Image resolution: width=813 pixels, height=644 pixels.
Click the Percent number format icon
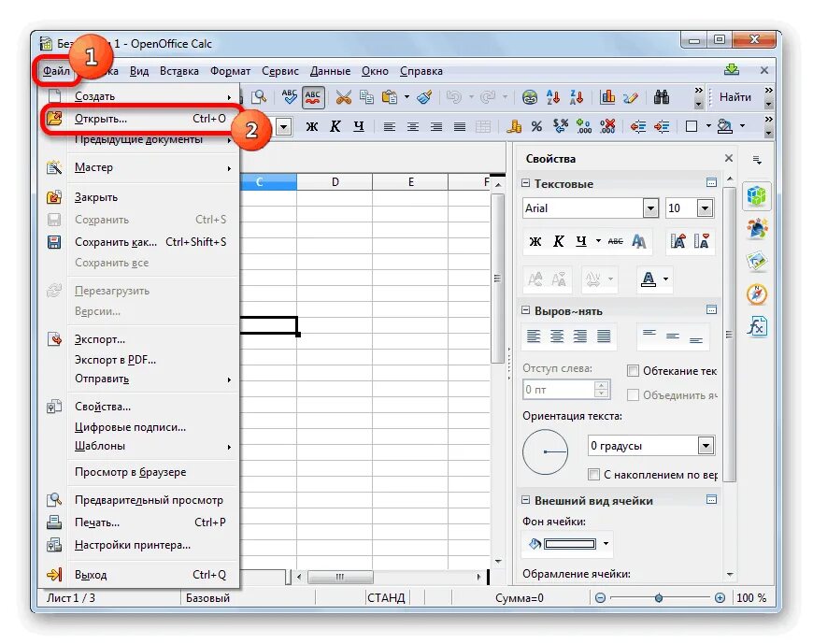click(536, 126)
